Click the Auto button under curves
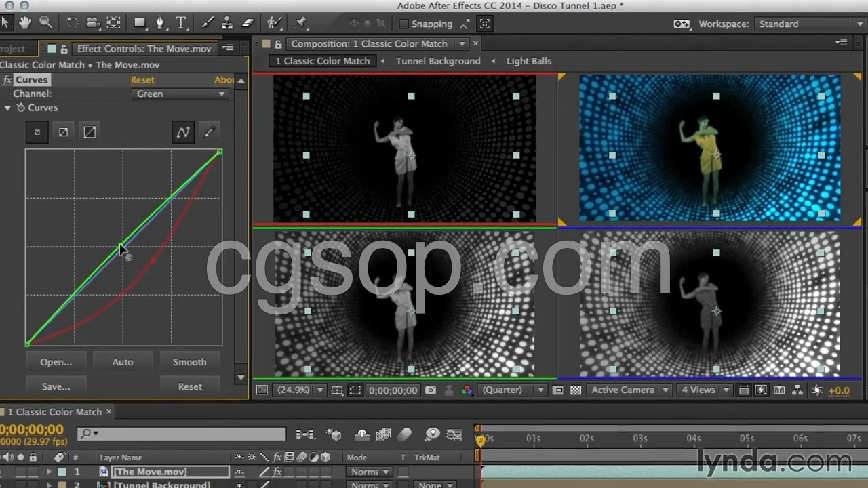Screen dimensions: 868x488 point(123,362)
